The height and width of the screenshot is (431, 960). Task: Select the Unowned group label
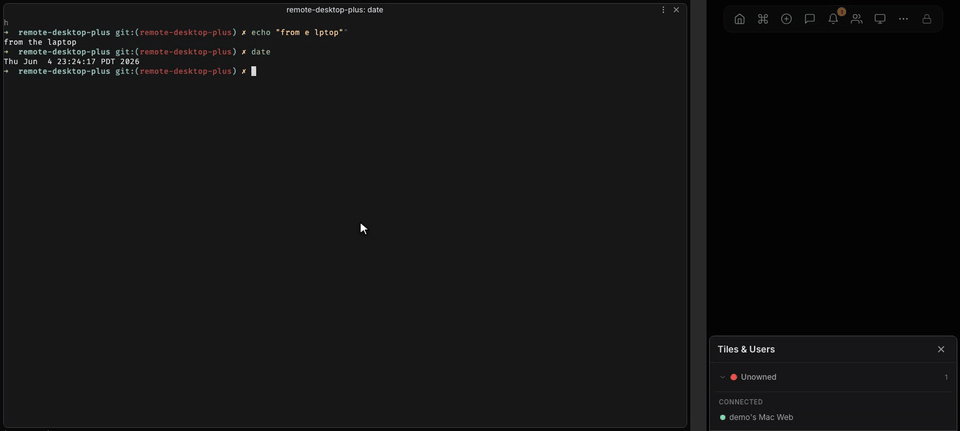click(x=759, y=377)
